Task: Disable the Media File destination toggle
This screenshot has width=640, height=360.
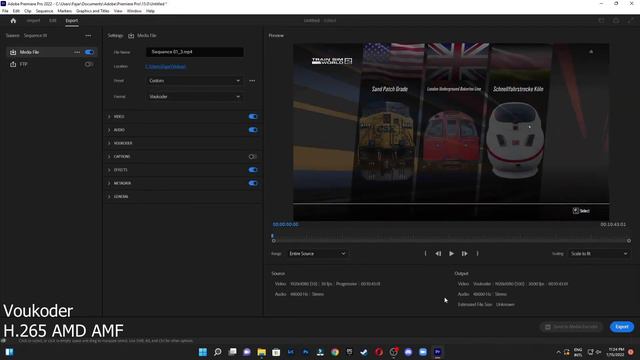Action: pyautogui.click(x=89, y=52)
